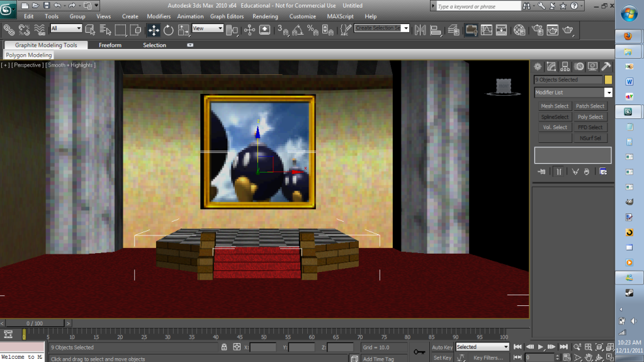Edit Named Selection Sets
Image resolution: width=644 pixels, height=362 pixels.
click(346, 30)
